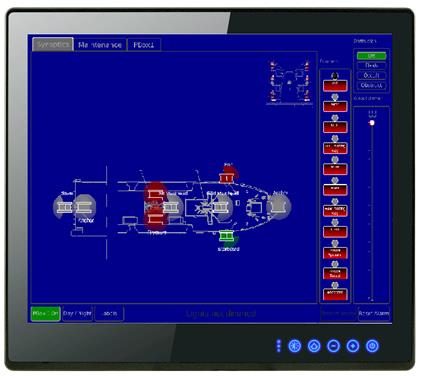423x380 pixels.
Task: Move the white dimmer slider knob
Action: click(372, 123)
